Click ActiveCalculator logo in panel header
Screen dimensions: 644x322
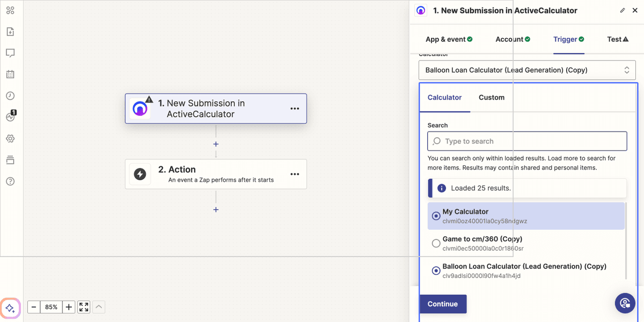tap(421, 10)
